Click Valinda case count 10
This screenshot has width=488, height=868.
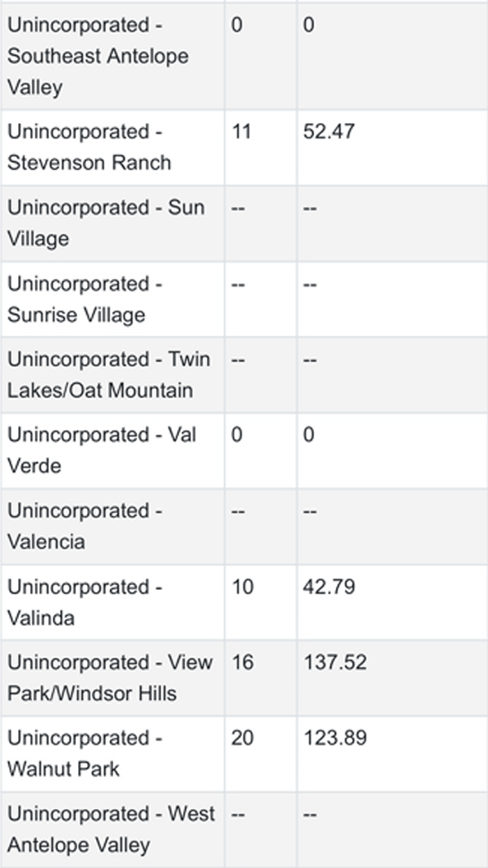pos(242,587)
